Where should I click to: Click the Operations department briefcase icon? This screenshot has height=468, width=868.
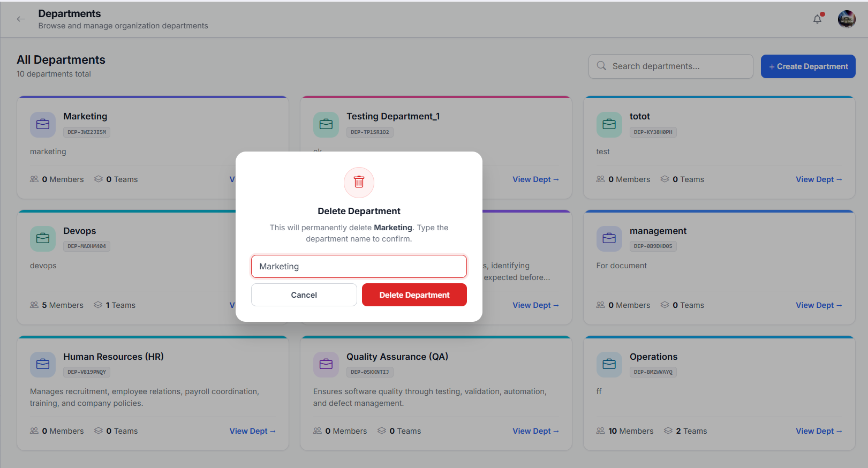(x=609, y=365)
